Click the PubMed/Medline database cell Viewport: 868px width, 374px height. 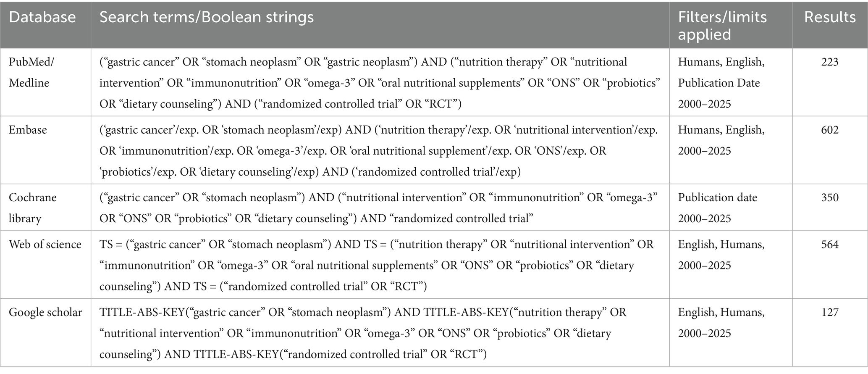(x=31, y=72)
